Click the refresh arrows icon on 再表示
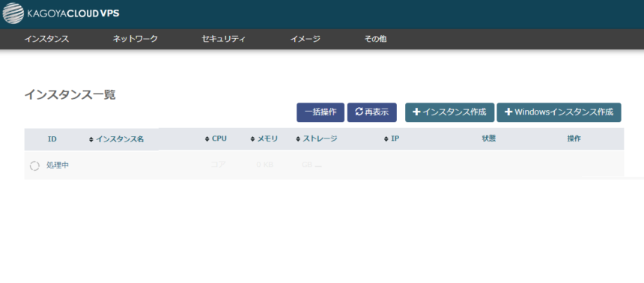The width and height of the screenshot is (644, 283). coord(359,112)
